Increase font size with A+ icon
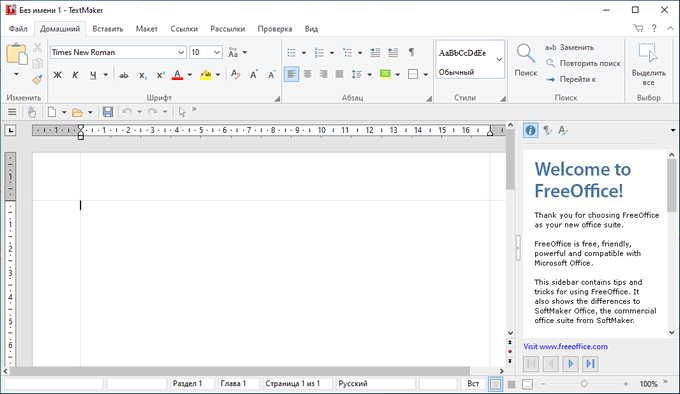680x394 pixels. click(x=254, y=75)
